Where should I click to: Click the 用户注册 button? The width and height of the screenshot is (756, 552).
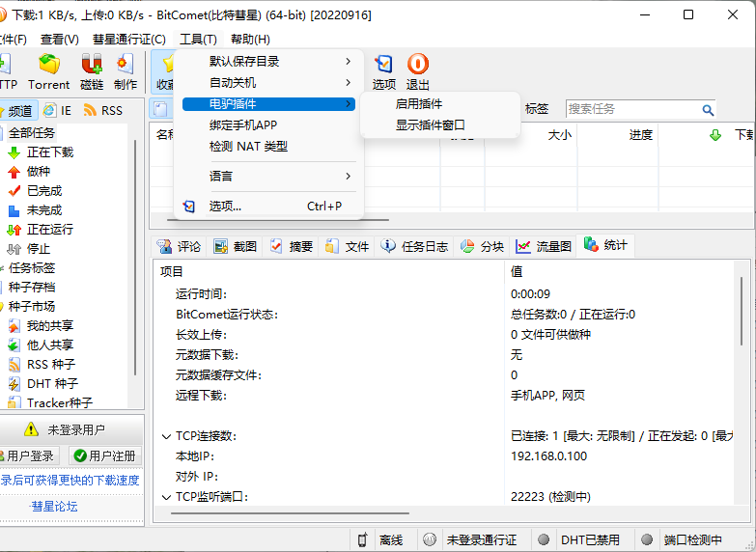pyautogui.click(x=104, y=455)
